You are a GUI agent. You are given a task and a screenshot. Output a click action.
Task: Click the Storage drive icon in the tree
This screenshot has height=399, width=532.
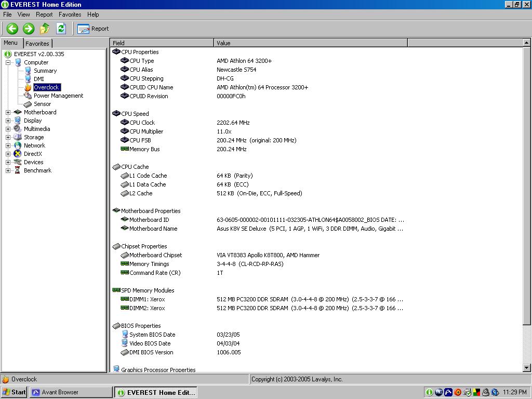click(x=18, y=137)
